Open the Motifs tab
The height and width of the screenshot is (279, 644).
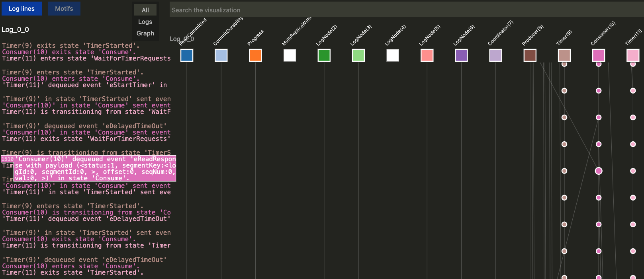click(x=64, y=8)
